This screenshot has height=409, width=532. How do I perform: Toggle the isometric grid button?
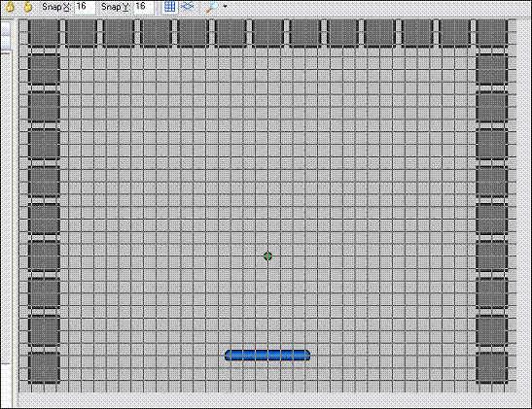188,7
